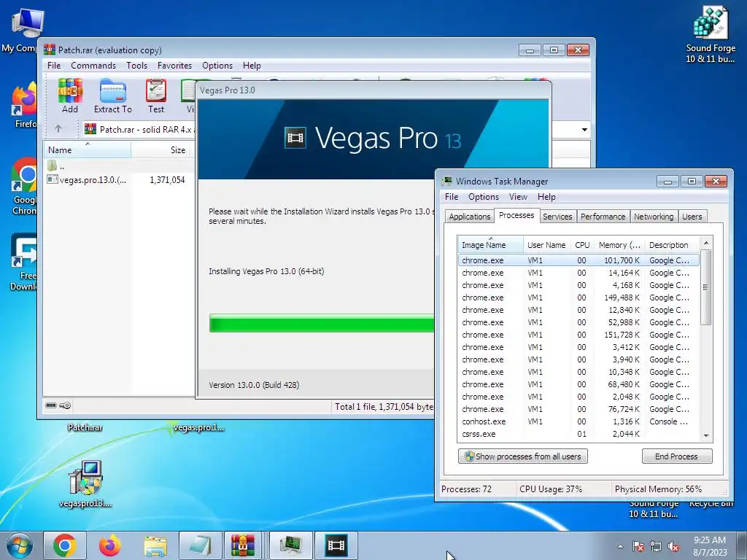747x560 pixels.
Task: Click the Action Center flag tray icon
Action: [638, 546]
